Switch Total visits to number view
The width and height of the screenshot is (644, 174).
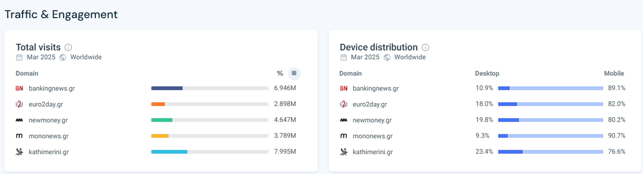[x=294, y=74]
